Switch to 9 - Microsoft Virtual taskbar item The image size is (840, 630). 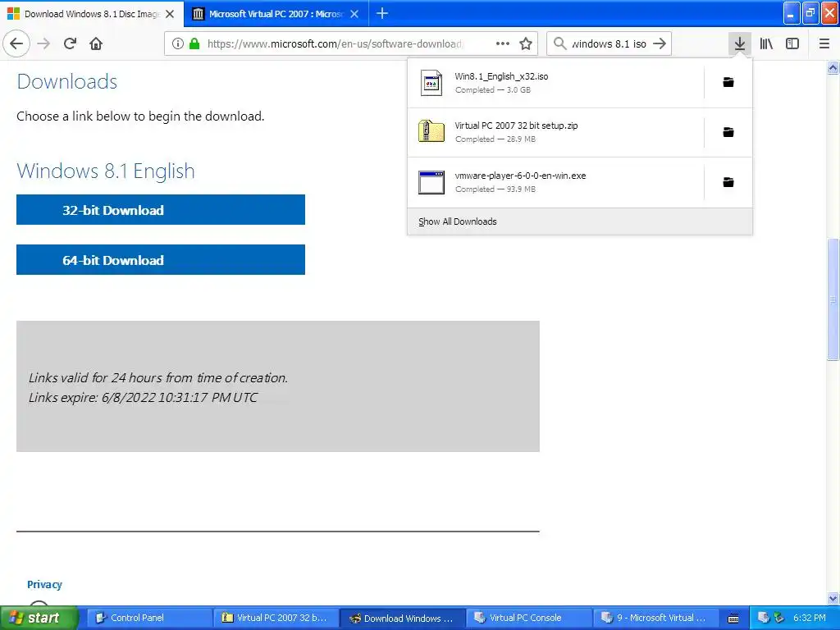click(655, 618)
